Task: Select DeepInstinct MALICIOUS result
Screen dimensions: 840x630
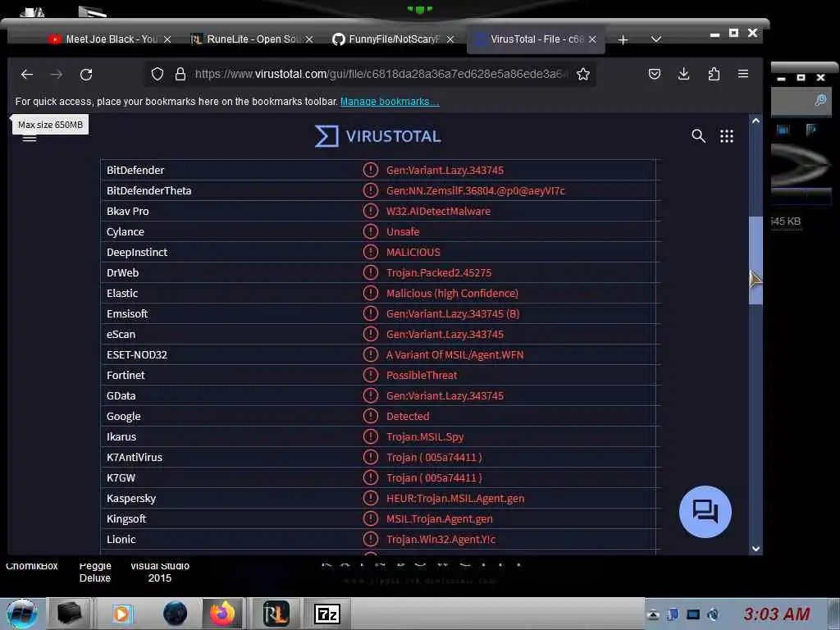Action: (413, 253)
